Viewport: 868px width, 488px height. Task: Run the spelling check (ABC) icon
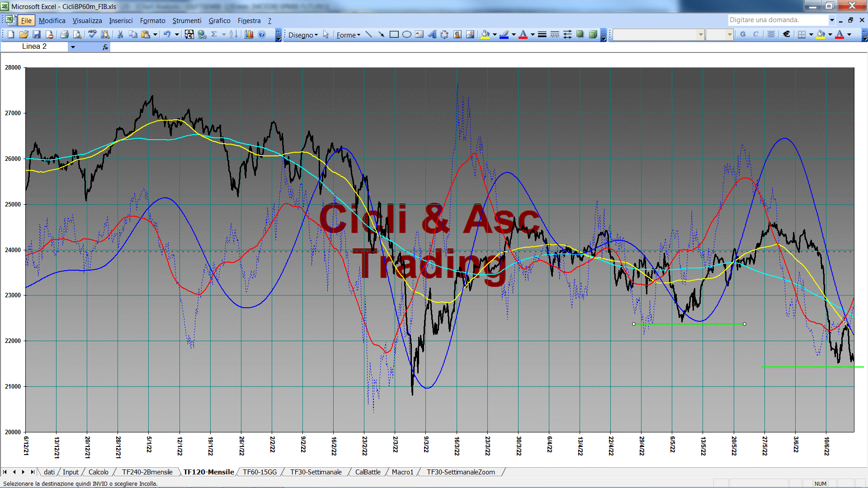(92, 34)
